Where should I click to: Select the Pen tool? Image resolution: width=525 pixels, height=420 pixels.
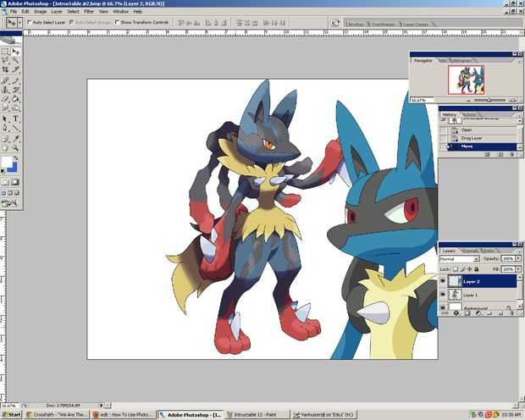(5, 128)
